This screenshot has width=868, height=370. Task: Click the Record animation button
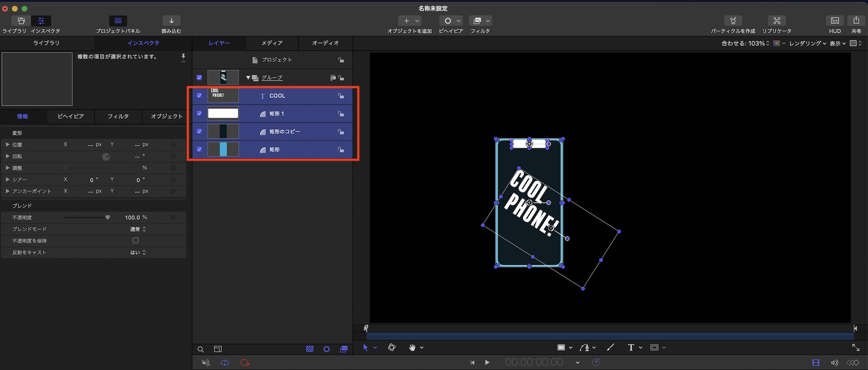[245, 363]
